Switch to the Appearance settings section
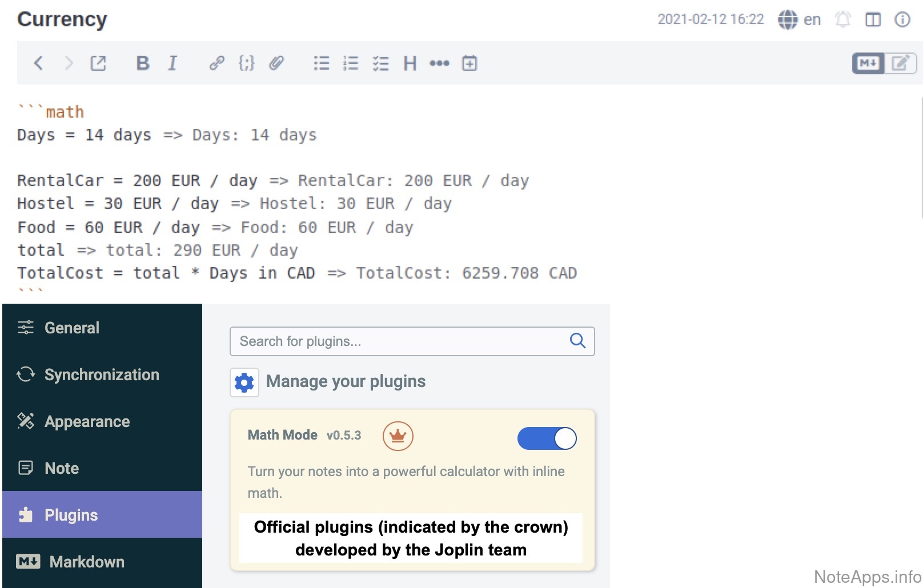 pyautogui.click(x=87, y=421)
